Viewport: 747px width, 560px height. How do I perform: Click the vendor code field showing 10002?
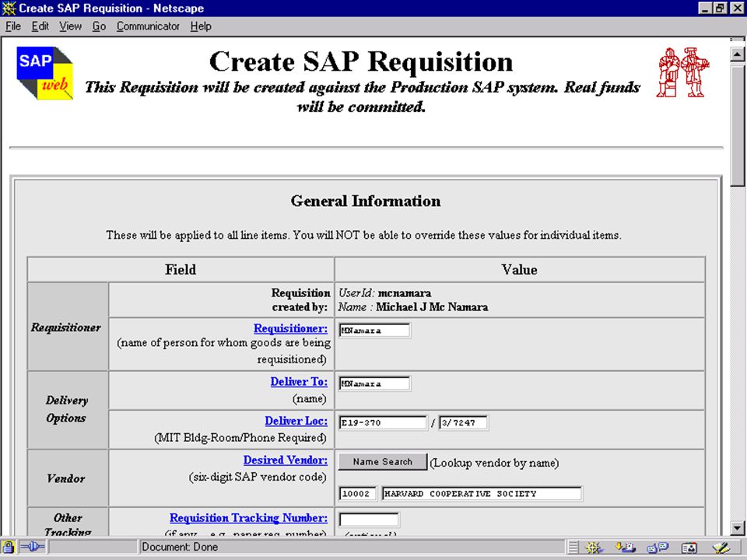pos(358,494)
